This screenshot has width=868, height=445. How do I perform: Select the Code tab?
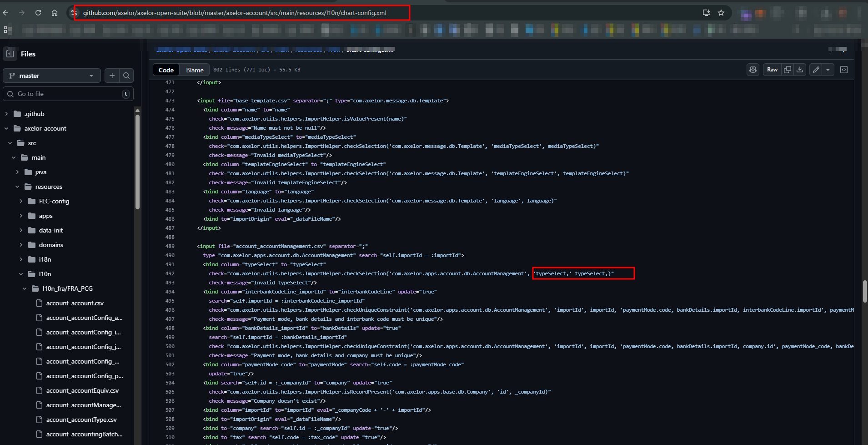pyautogui.click(x=166, y=70)
